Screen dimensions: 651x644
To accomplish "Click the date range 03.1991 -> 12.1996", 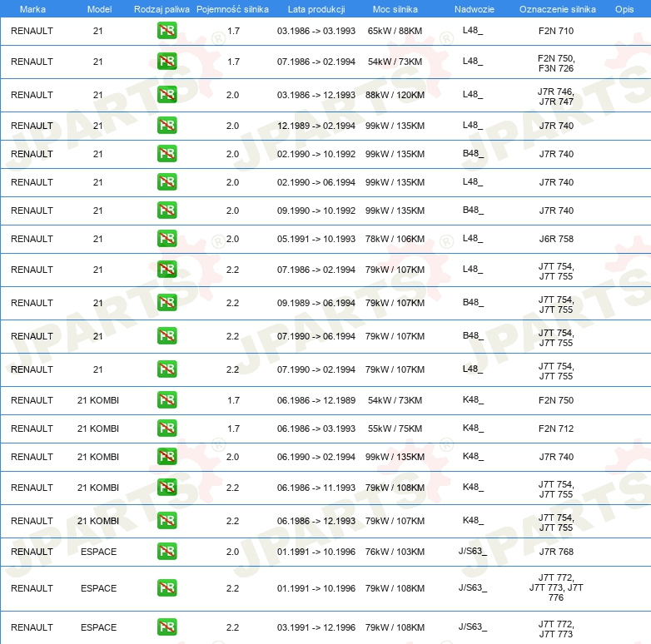I will (x=316, y=627).
